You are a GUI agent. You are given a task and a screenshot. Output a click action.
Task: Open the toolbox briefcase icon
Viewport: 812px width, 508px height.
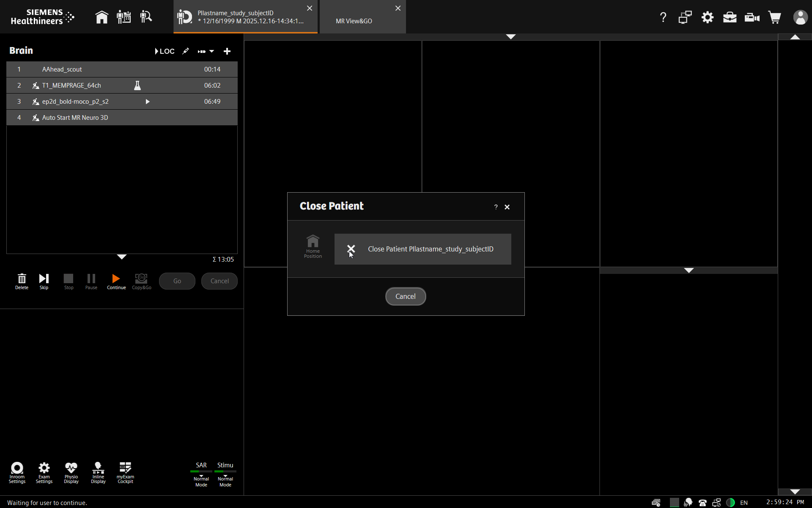tap(730, 17)
